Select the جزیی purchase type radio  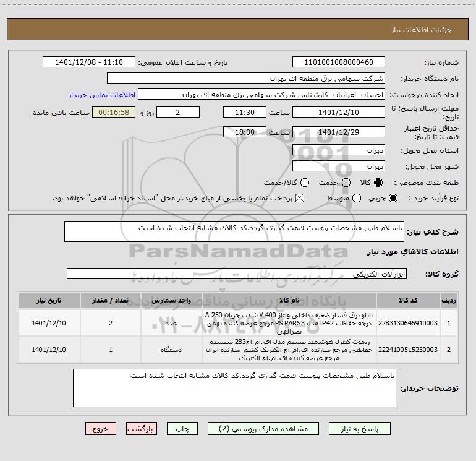[393, 199]
